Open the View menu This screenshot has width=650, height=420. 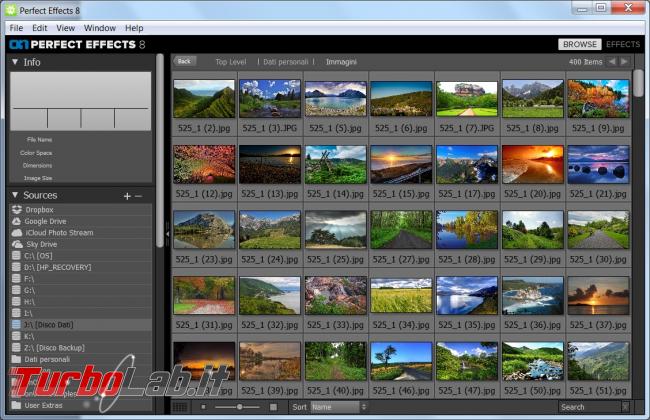pos(65,28)
